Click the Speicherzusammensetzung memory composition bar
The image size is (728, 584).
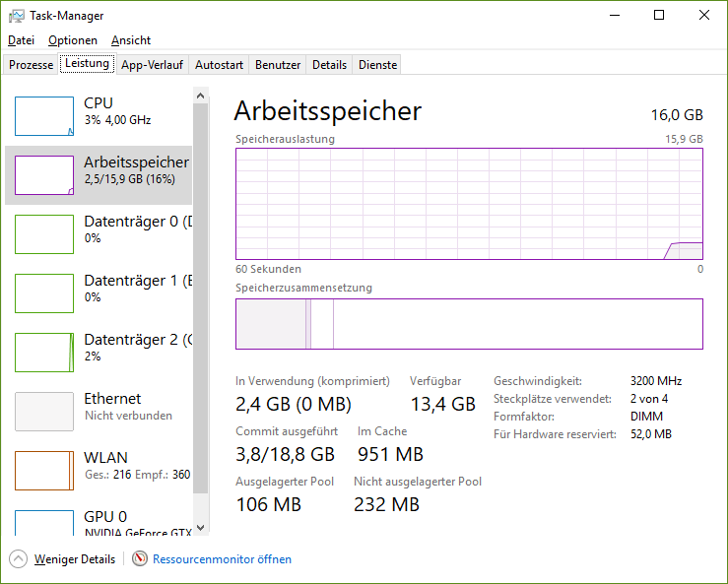coord(469,324)
